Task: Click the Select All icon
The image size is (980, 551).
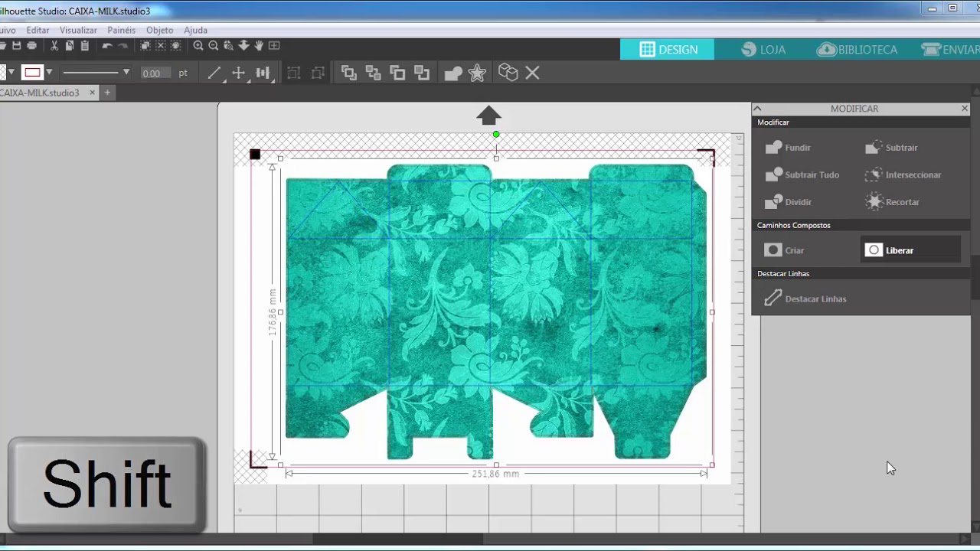Action: [145, 46]
